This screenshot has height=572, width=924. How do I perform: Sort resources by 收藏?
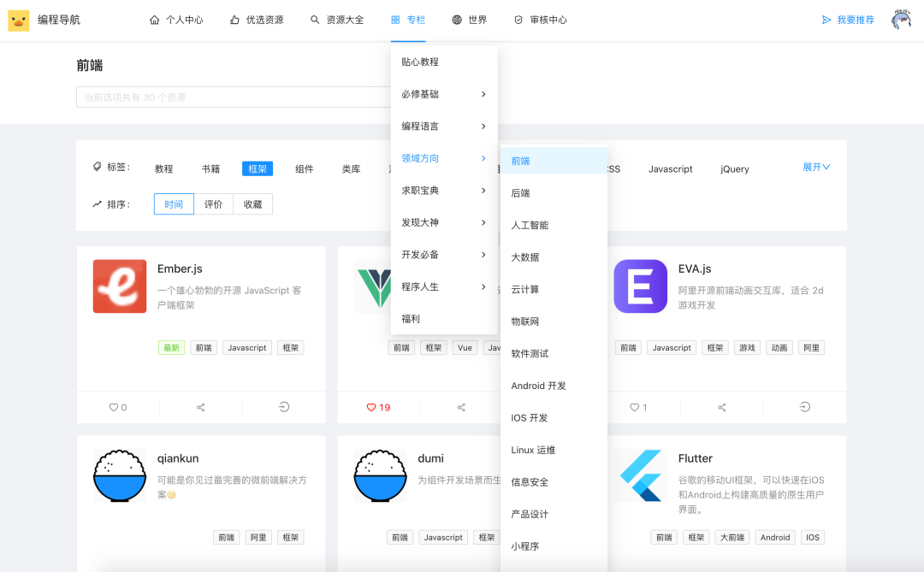(252, 204)
